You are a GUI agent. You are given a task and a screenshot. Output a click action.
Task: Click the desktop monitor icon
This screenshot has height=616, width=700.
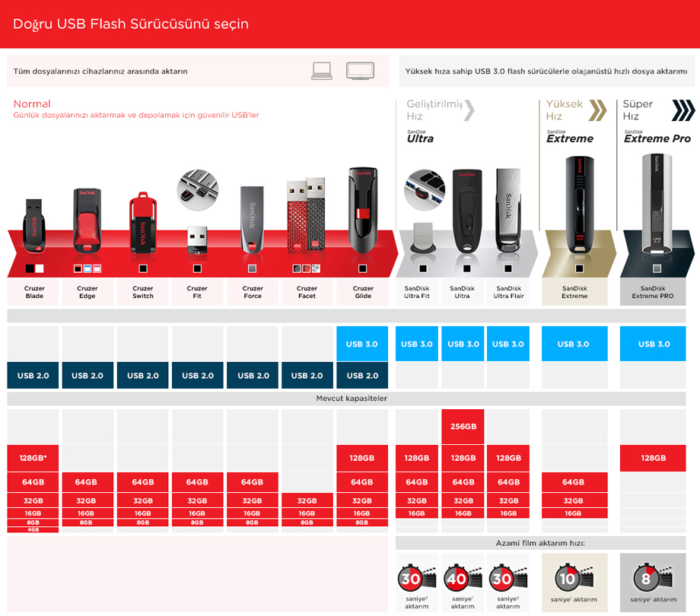point(360,71)
